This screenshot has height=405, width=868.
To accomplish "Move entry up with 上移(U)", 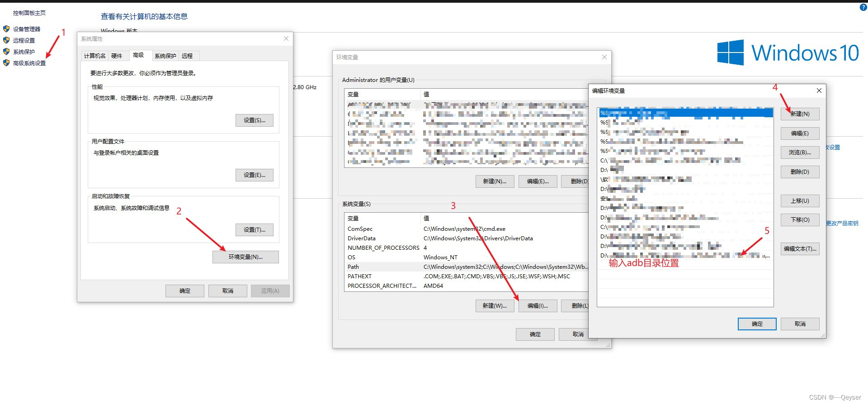I will (800, 201).
